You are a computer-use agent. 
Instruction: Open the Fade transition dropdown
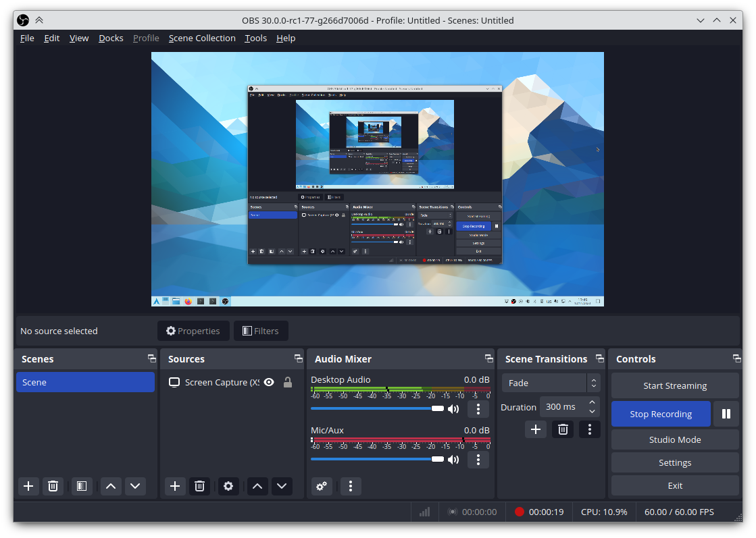(545, 383)
